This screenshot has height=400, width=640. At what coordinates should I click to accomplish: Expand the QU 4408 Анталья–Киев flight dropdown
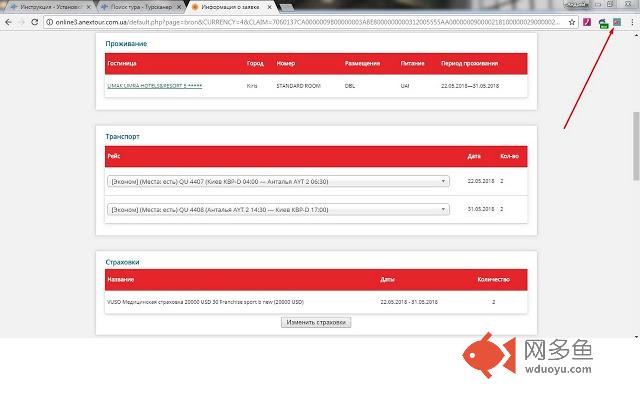[278, 209]
